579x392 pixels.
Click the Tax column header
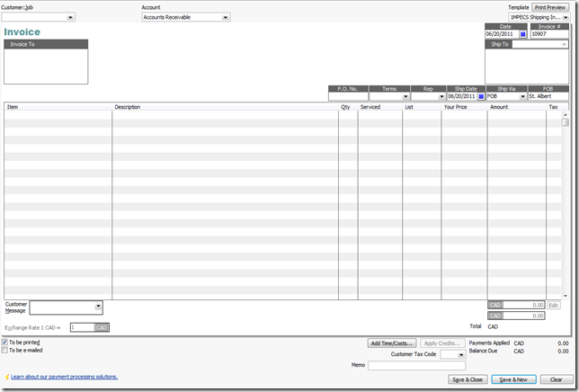554,107
